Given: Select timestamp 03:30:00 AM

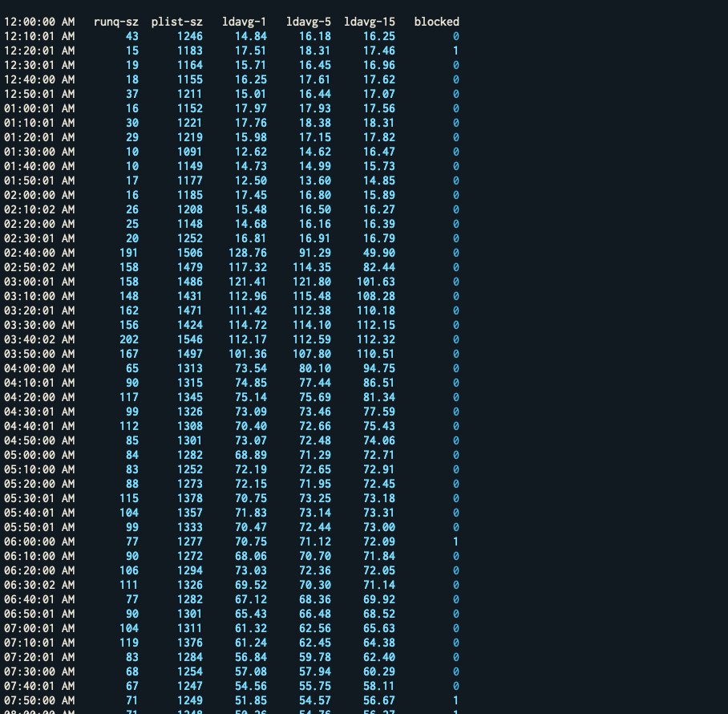Looking at the screenshot, I should point(39,325).
